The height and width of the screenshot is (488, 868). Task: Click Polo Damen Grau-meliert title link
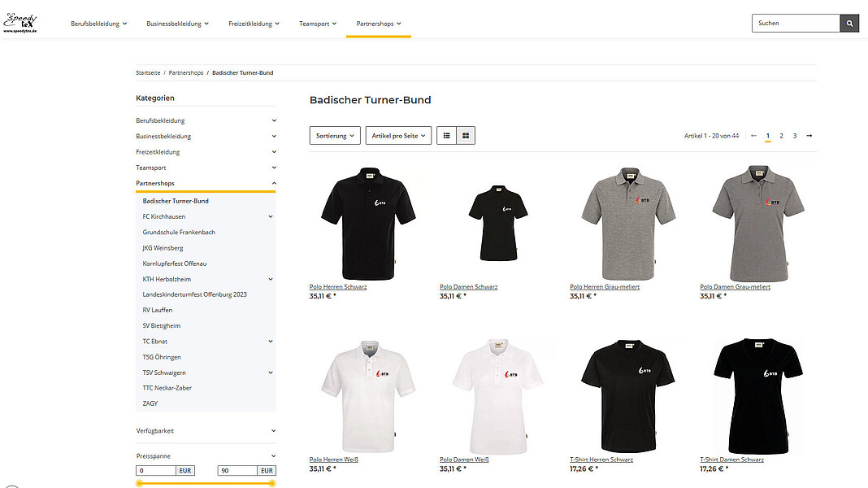coord(736,287)
